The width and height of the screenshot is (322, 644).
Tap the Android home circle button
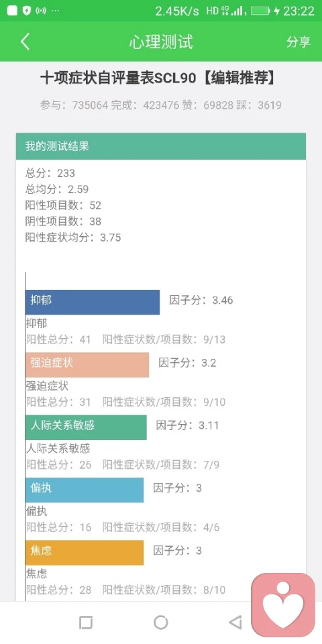click(x=160, y=623)
